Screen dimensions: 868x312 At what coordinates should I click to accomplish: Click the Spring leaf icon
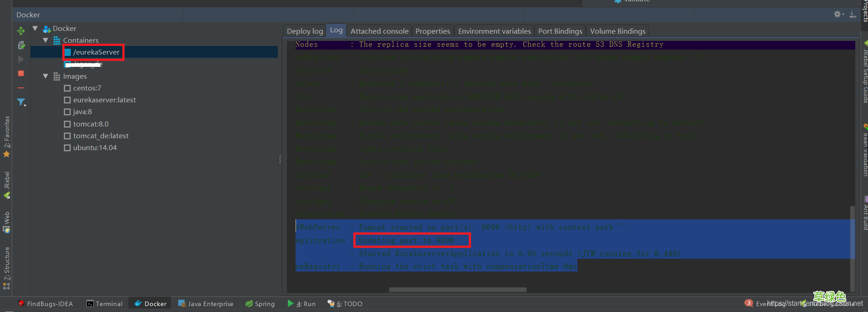[x=249, y=303]
